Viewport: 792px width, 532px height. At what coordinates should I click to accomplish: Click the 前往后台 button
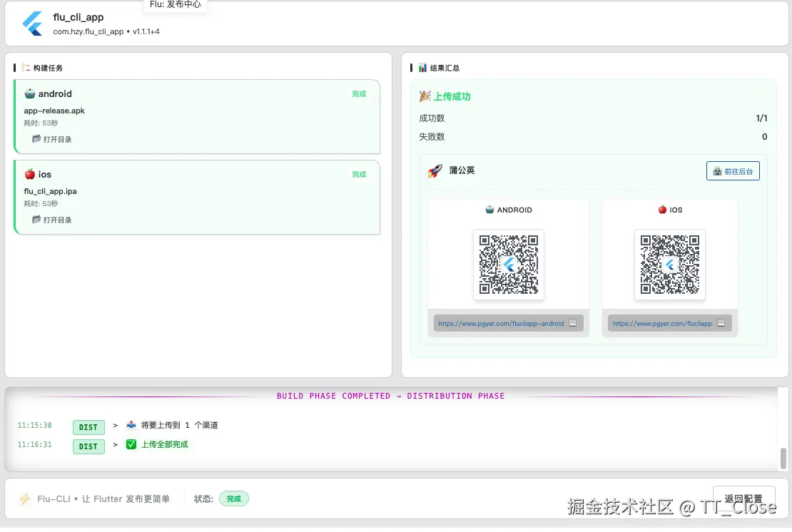(733, 171)
